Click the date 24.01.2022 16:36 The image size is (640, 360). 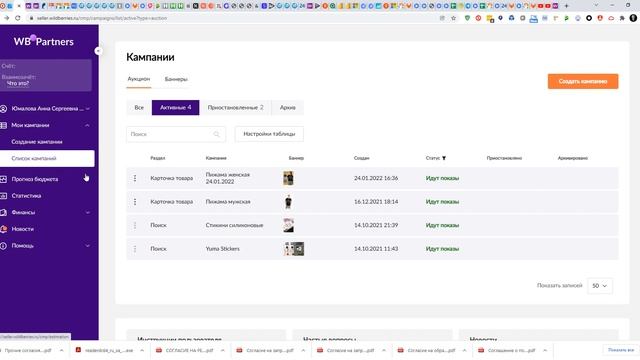[x=376, y=178]
